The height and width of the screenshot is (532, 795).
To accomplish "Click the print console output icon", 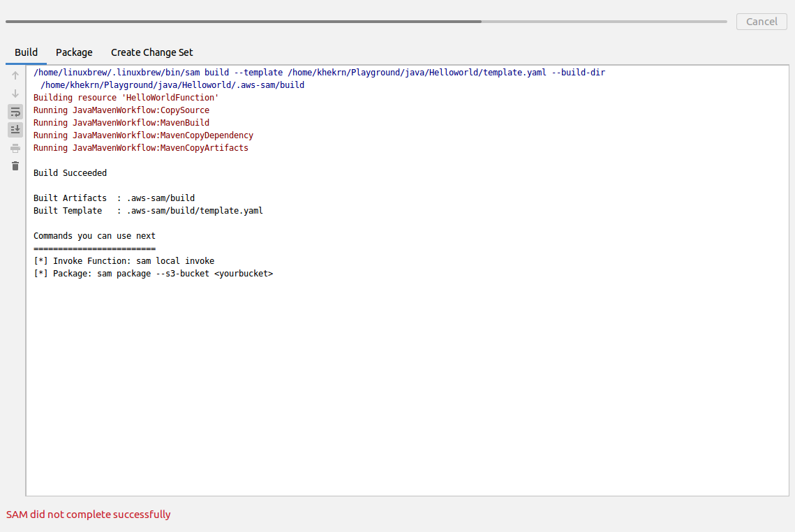I will point(15,148).
